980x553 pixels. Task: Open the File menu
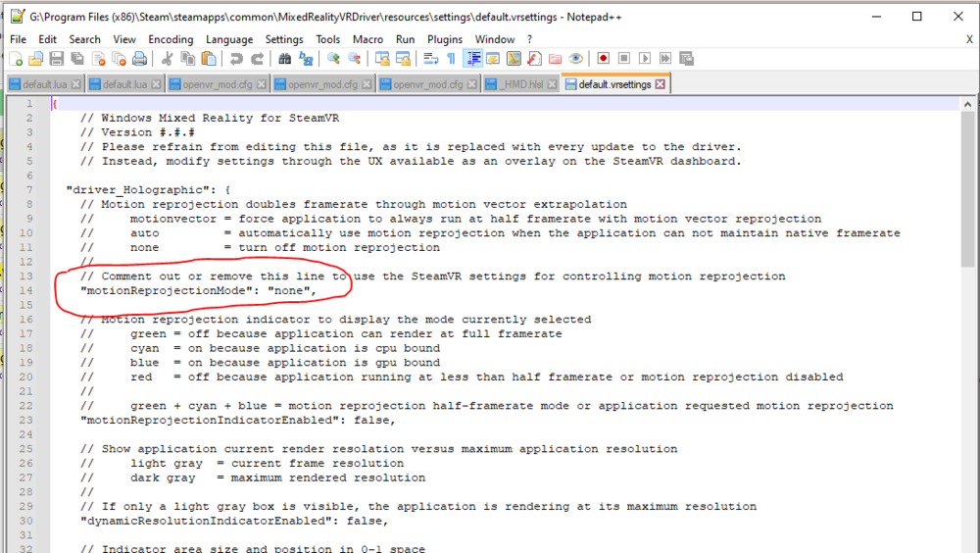pyautogui.click(x=18, y=39)
